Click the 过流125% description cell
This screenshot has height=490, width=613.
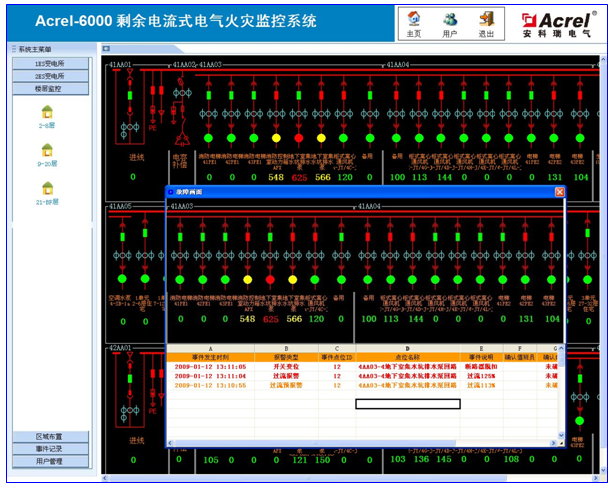coord(481,376)
